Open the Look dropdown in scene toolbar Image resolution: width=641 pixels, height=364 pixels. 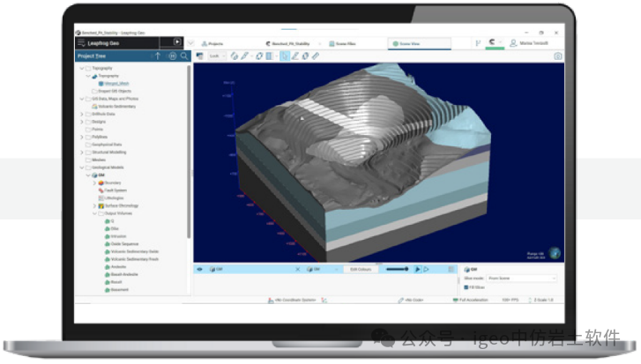tap(218, 56)
